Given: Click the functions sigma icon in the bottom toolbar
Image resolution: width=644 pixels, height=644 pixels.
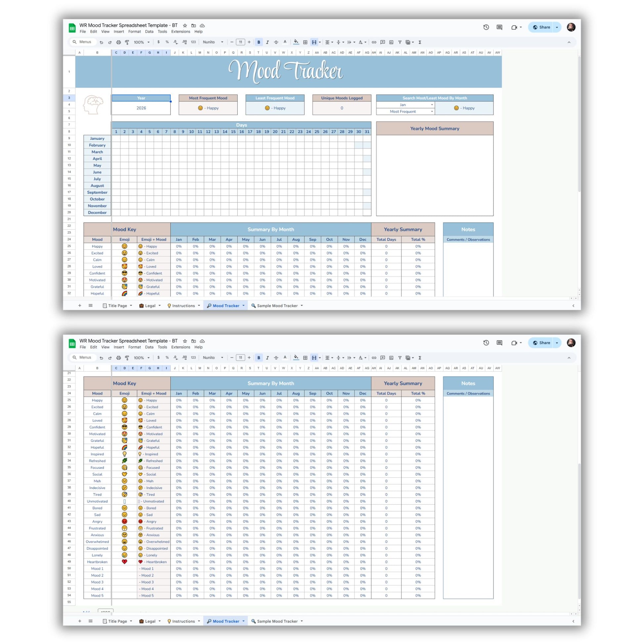Looking at the screenshot, I should click(420, 358).
